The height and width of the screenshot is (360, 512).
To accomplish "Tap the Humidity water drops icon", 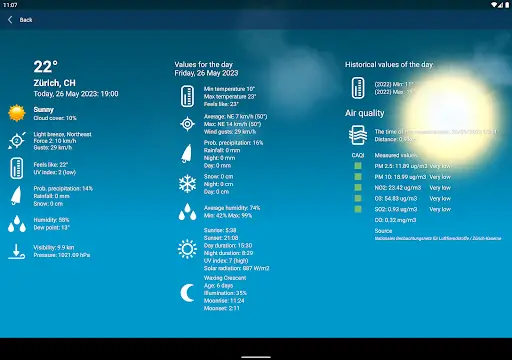I will click(17, 224).
